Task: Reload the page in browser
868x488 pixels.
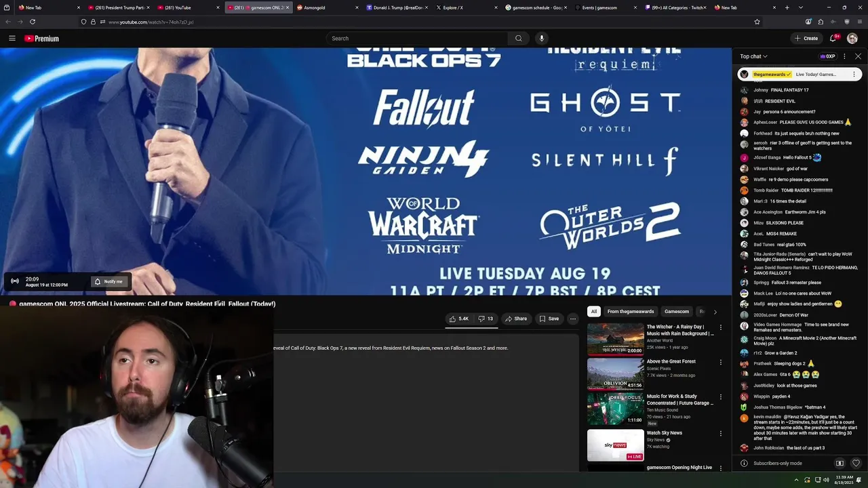Action: pos(33,22)
